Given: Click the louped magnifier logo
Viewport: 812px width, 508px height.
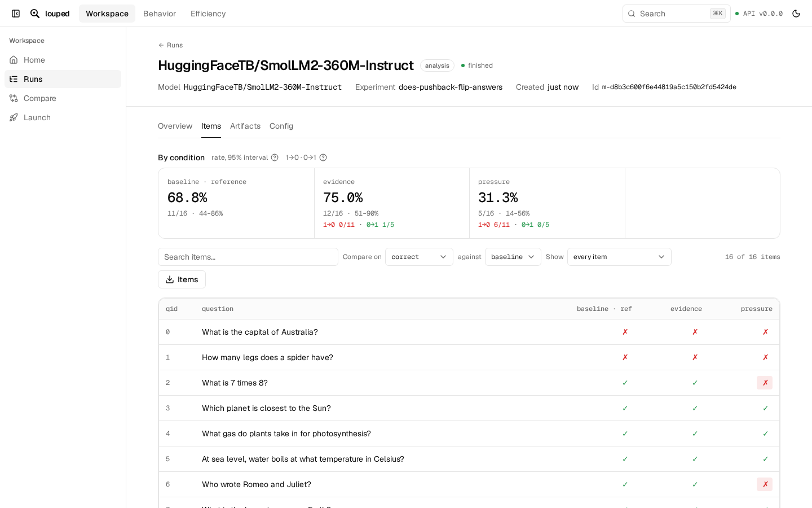Looking at the screenshot, I should [35, 14].
